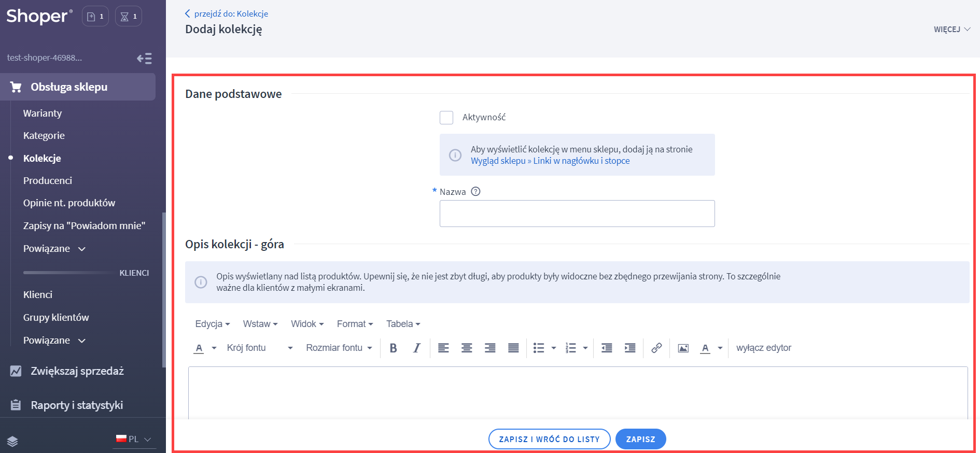Open the Krój fontu dropdown
Viewport: 980px width, 453px height.
click(260, 348)
